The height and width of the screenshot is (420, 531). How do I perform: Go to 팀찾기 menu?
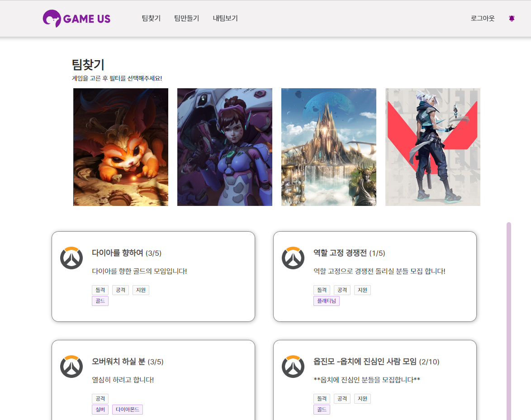pos(151,18)
